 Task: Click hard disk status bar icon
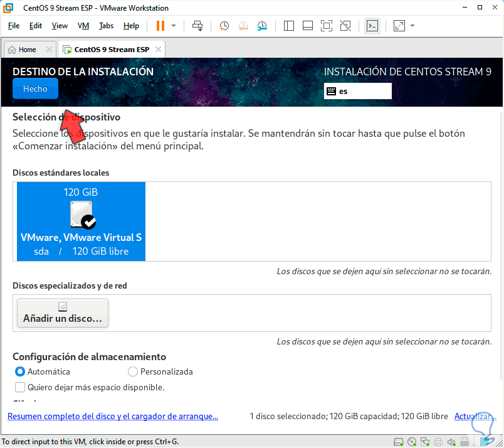[x=399, y=442]
